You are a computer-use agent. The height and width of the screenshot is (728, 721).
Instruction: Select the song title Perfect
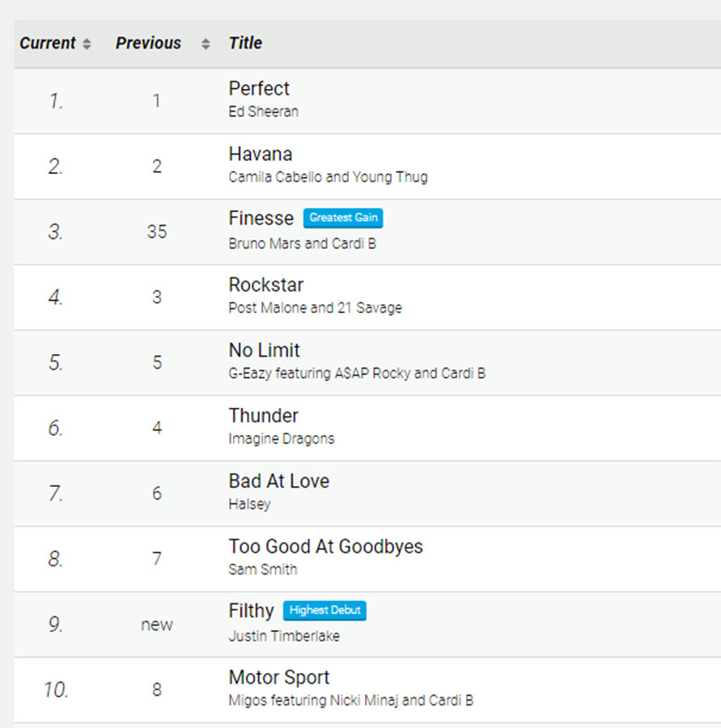click(x=259, y=88)
